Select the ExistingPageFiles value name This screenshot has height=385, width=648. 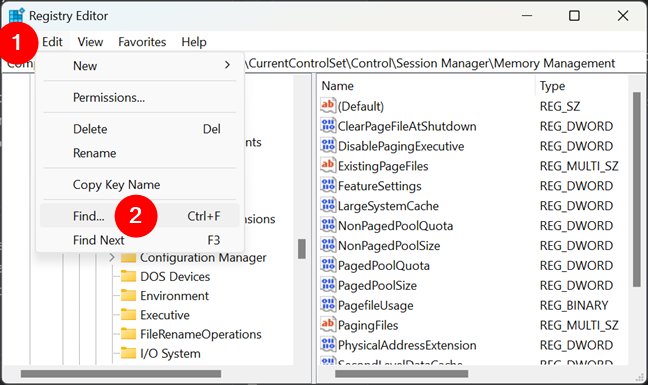coord(383,166)
